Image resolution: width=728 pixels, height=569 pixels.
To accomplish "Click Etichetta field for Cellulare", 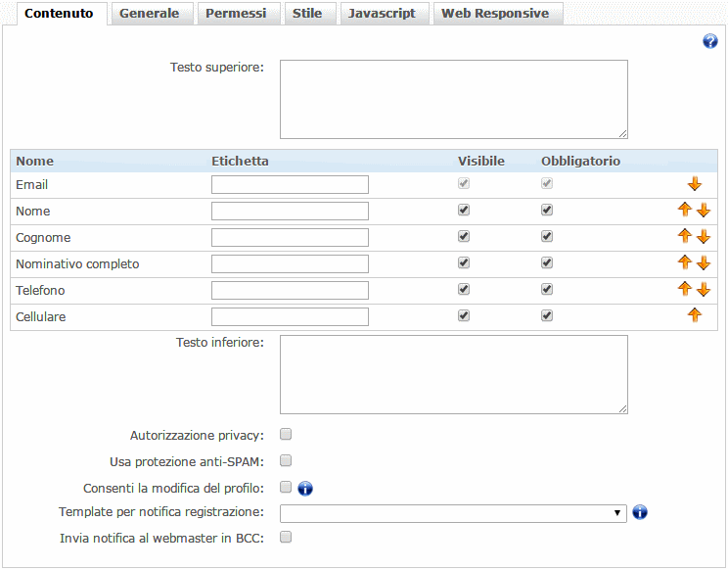I will pos(290,317).
